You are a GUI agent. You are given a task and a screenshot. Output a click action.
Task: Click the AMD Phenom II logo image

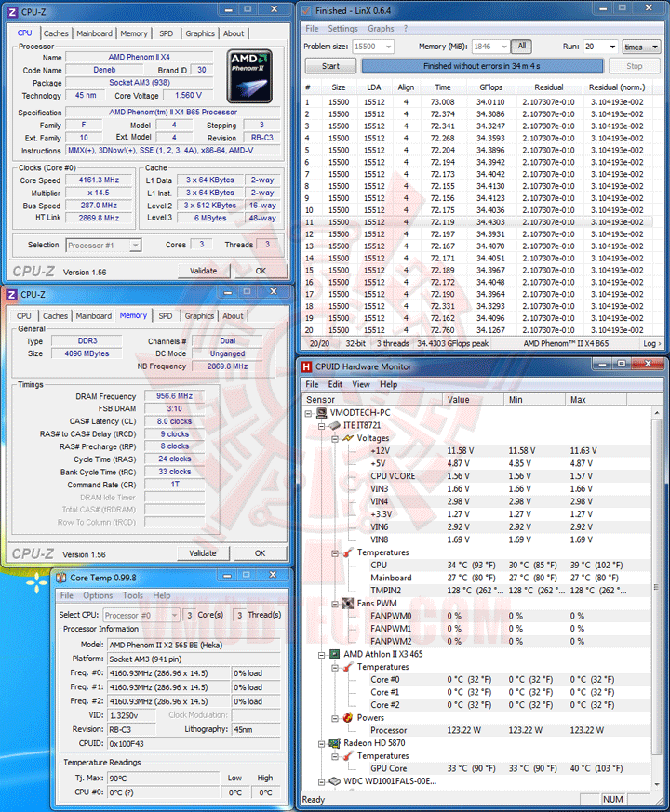249,76
